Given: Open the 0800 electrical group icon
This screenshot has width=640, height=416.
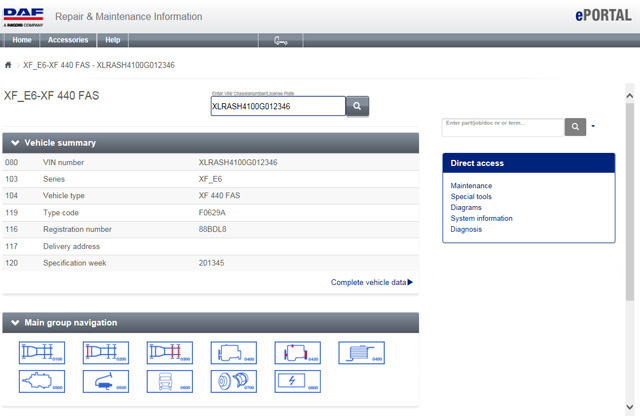Looking at the screenshot, I should tap(297, 381).
